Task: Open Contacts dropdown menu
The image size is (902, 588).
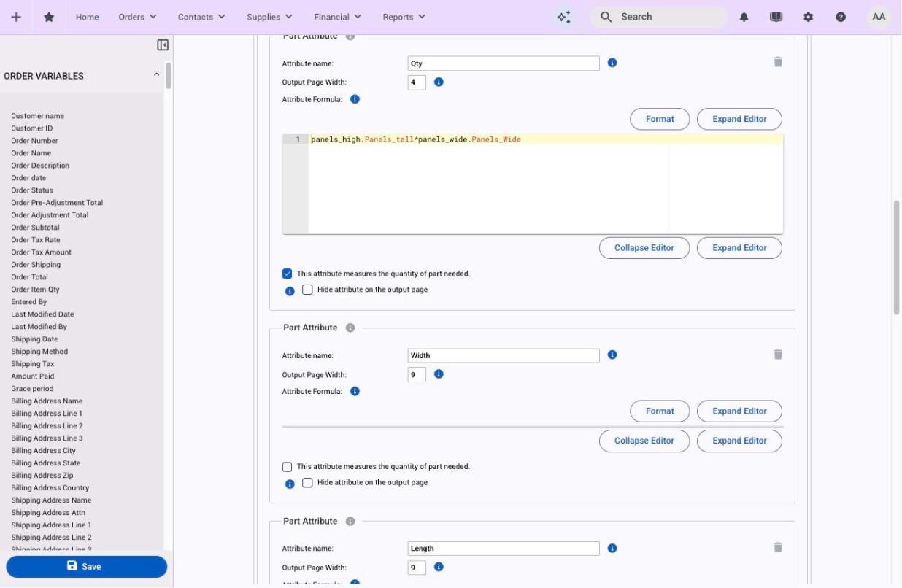Action: 201,17
